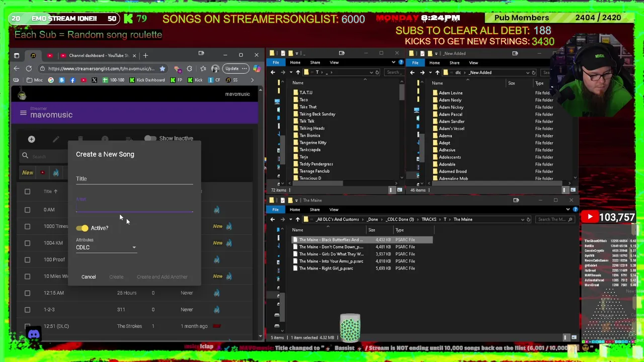Select The Maine - Right Girl_p.psarc file

click(x=326, y=268)
